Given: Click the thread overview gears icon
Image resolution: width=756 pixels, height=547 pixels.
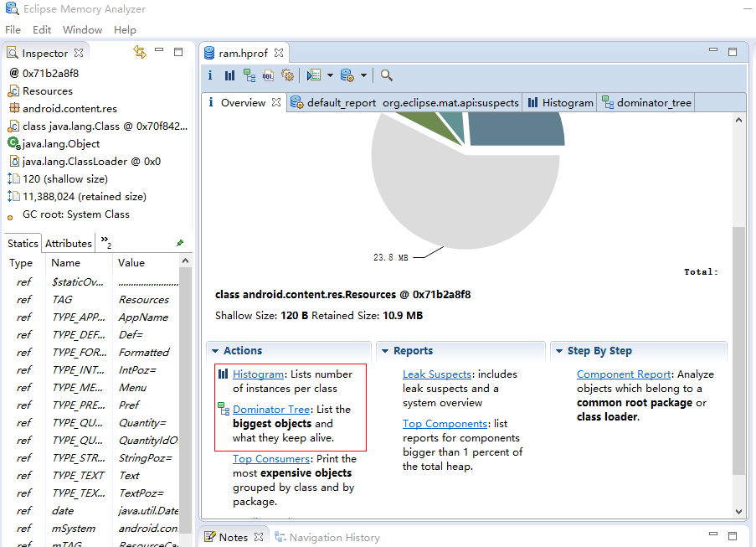Looking at the screenshot, I should click(288, 75).
